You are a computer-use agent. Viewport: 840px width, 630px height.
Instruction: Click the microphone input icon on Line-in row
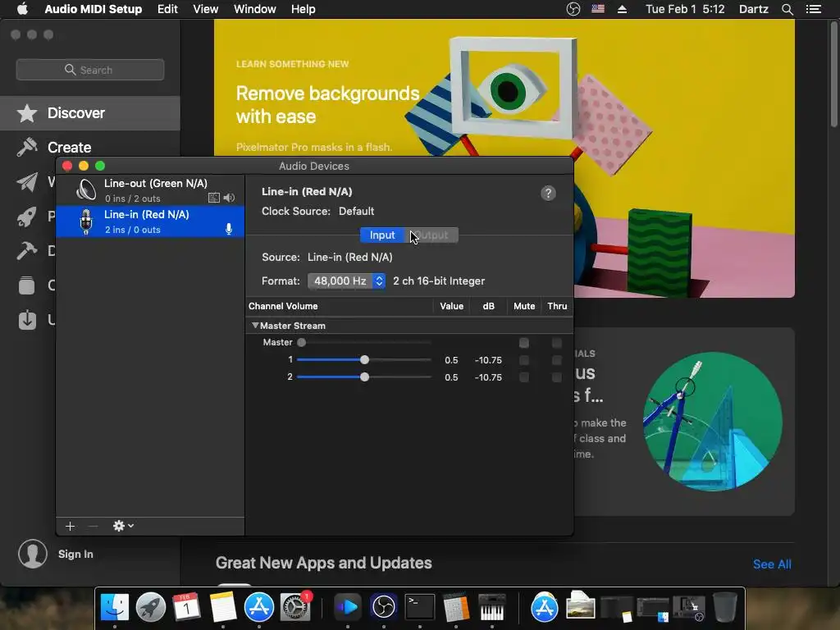click(x=229, y=230)
